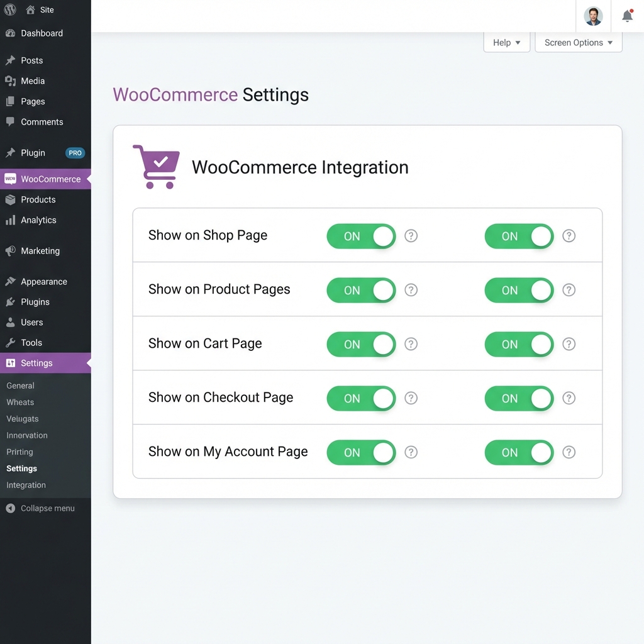Click Collapse menu label
Viewport: 644px width, 644px height.
pos(48,508)
